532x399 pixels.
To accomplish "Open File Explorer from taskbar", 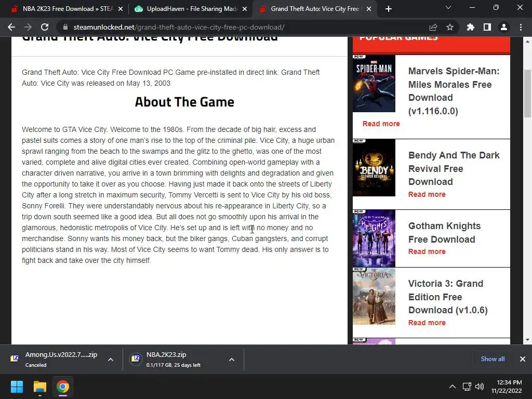I will point(39,387).
